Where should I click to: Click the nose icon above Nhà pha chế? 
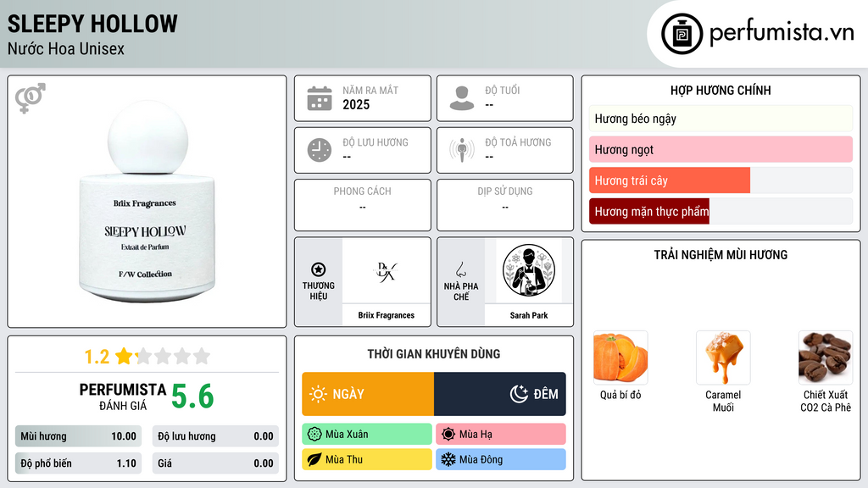coord(460,269)
